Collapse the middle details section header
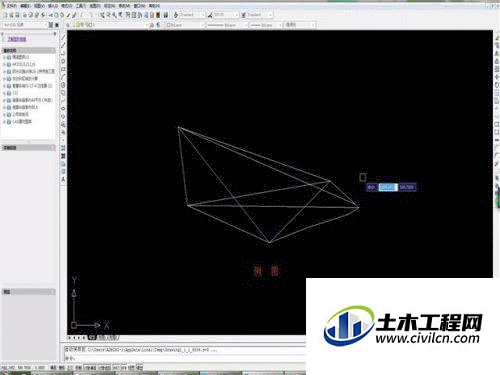 pyautogui.click(x=29, y=148)
